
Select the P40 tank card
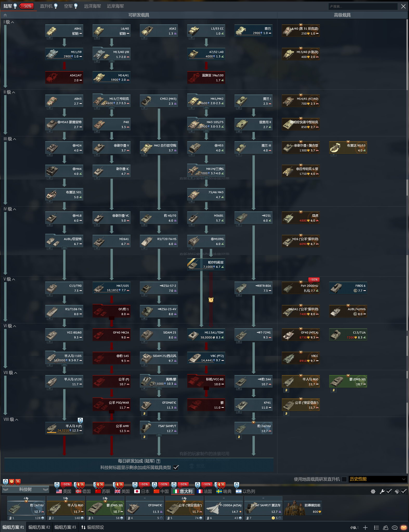(112, 124)
